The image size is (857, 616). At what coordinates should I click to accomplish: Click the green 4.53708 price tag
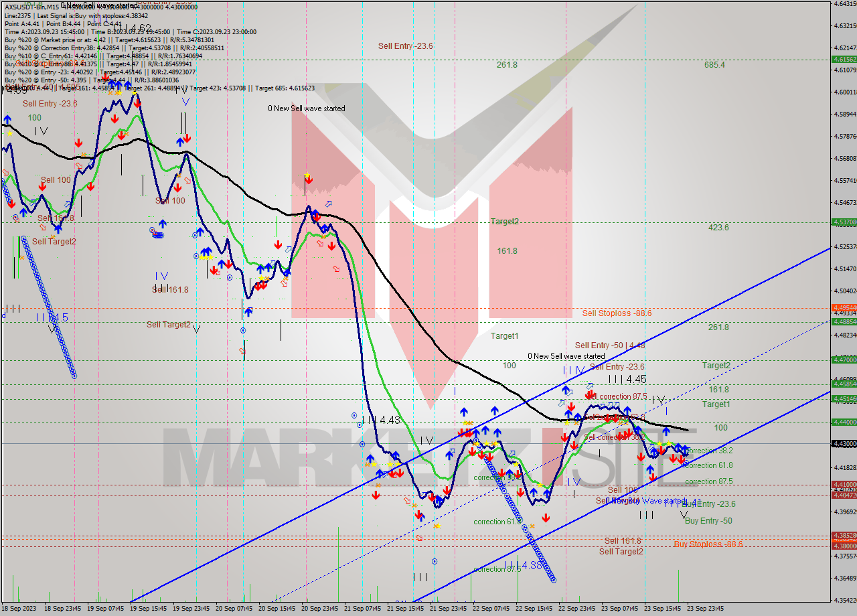pyautogui.click(x=844, y=222)
